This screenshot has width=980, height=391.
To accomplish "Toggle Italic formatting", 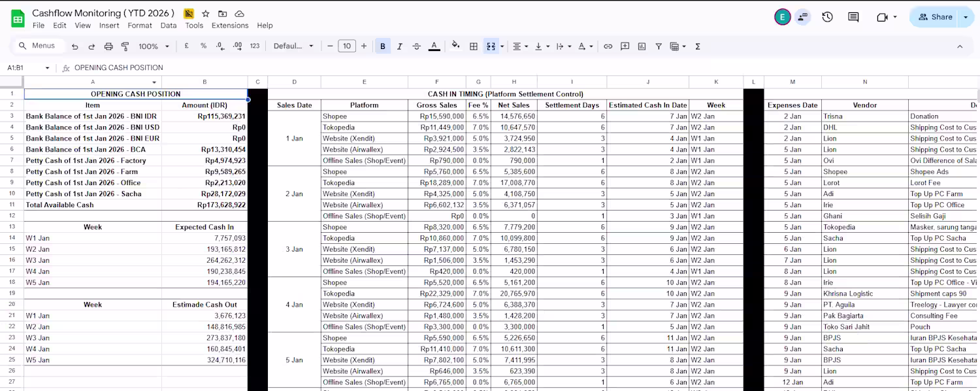I will pyautogui.click(x=399, y=46).
